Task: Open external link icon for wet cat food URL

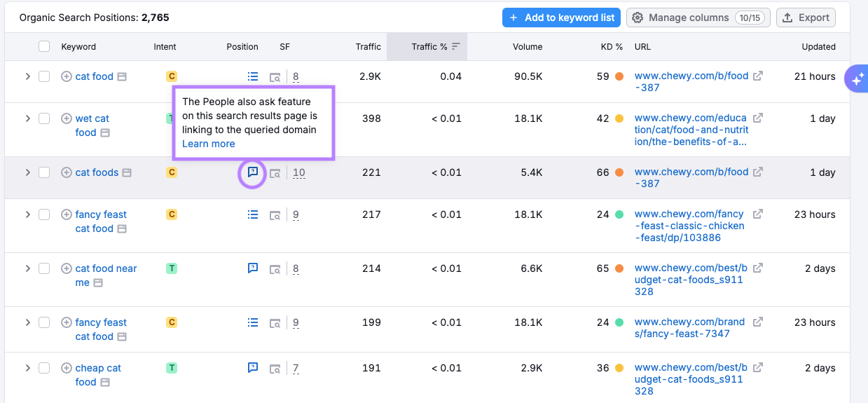Action: coord(758,118)
